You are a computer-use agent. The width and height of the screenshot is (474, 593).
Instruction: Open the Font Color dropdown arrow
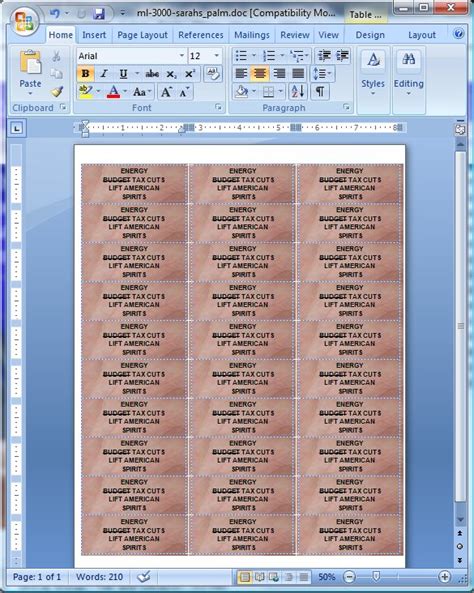click(125, 92)
